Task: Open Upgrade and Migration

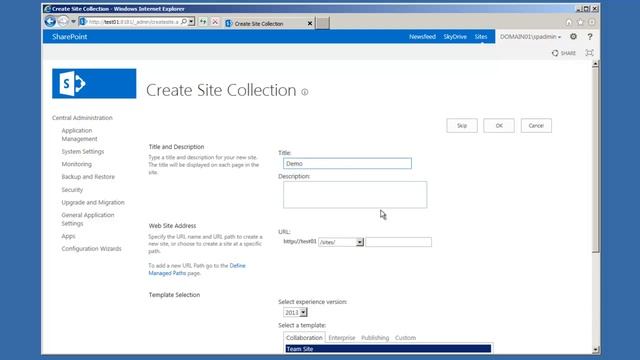Action: 93,202
